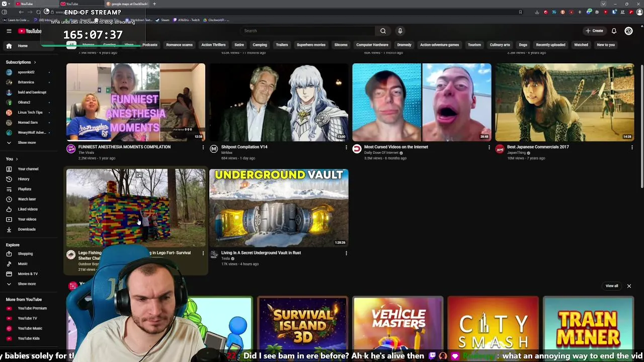This screenshot has width=644, height=362.
Task: Open the notifications bell
Action: (614, 31)
